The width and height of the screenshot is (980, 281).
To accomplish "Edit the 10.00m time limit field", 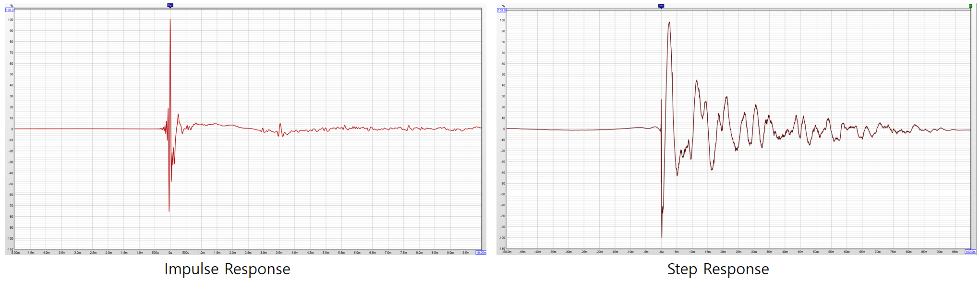I will (x=481, y=252).
